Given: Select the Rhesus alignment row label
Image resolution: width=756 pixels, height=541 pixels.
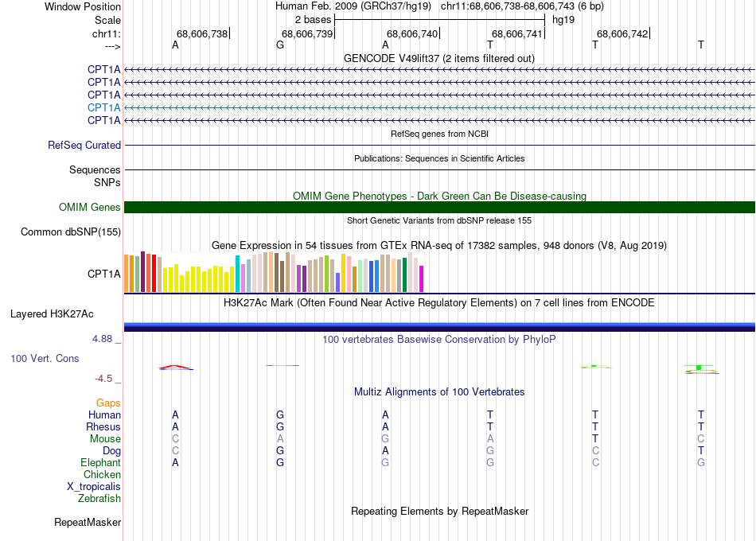Looking at the screenshot, I should tap(103, 426).
